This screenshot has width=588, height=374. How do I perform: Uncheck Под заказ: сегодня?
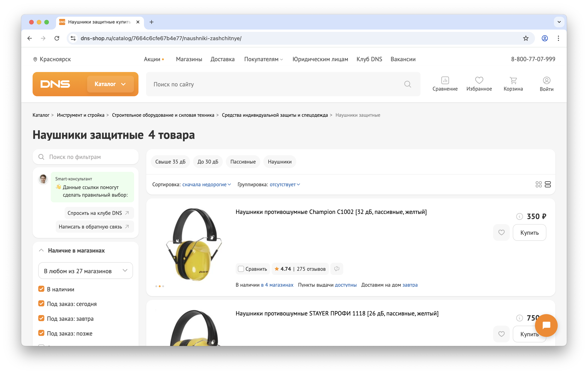click(41, 303)
